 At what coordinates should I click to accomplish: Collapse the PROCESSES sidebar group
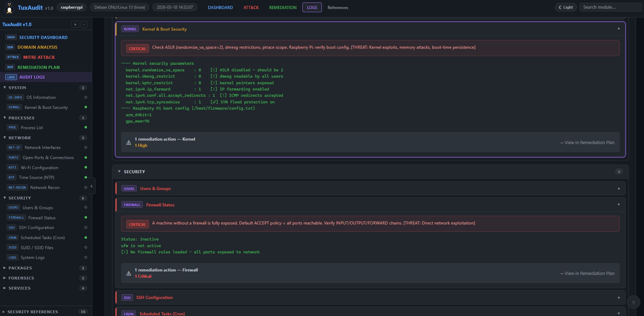5,118
